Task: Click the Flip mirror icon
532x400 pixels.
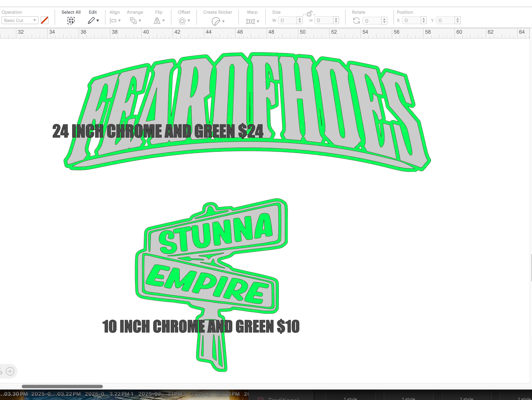Action: tap(157, 21)
